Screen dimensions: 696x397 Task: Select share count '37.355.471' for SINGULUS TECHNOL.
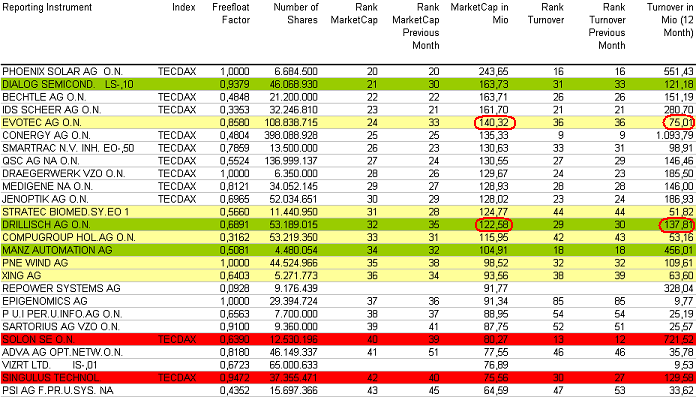tap(294, 378)
